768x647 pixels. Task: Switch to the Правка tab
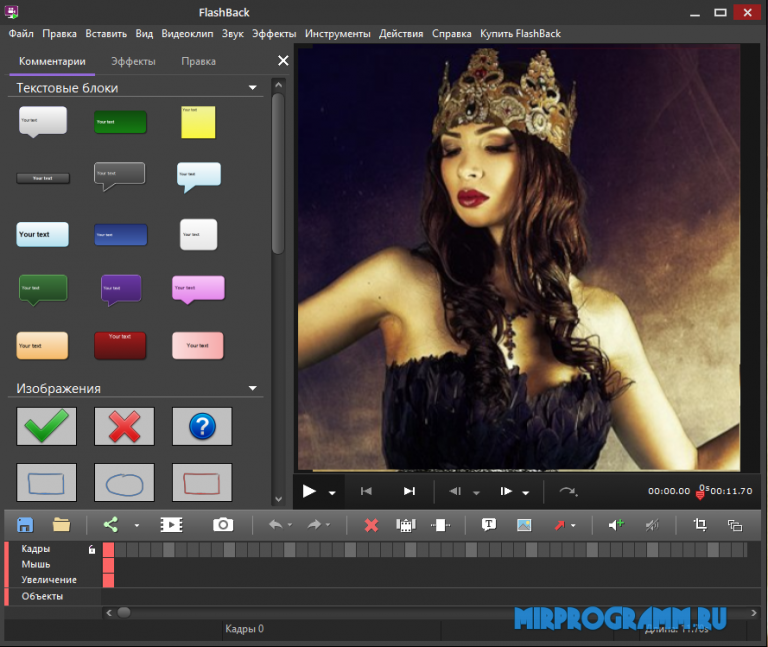point(198,61)
